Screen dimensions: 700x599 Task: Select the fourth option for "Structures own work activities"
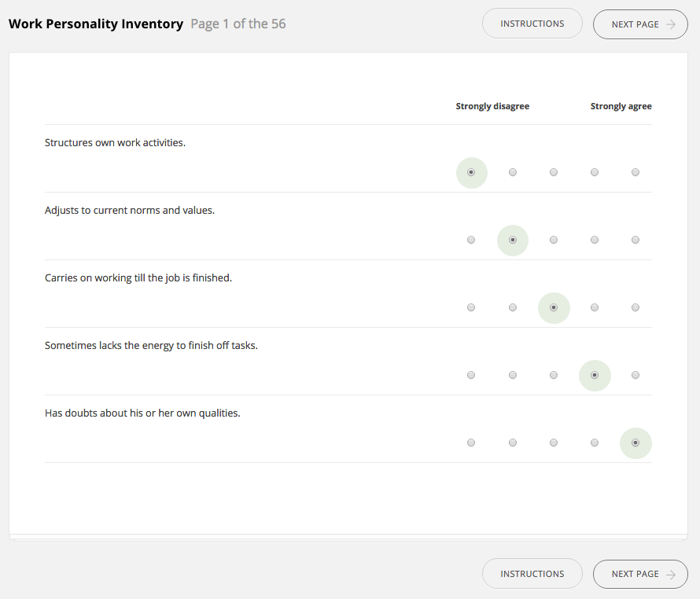click(595, 172)
